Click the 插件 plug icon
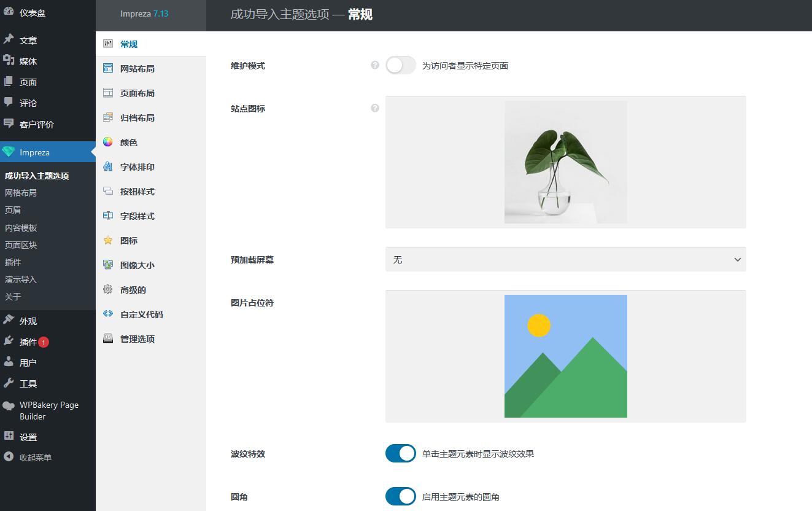This screenshot has width=812, height=511. 9,341
